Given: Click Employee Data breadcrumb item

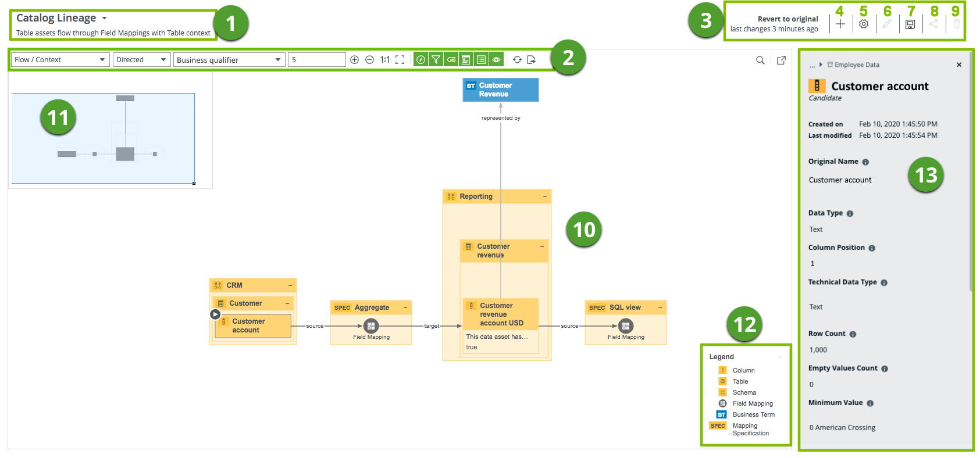Looking at the screenshot, I should (x=856, y=65).
